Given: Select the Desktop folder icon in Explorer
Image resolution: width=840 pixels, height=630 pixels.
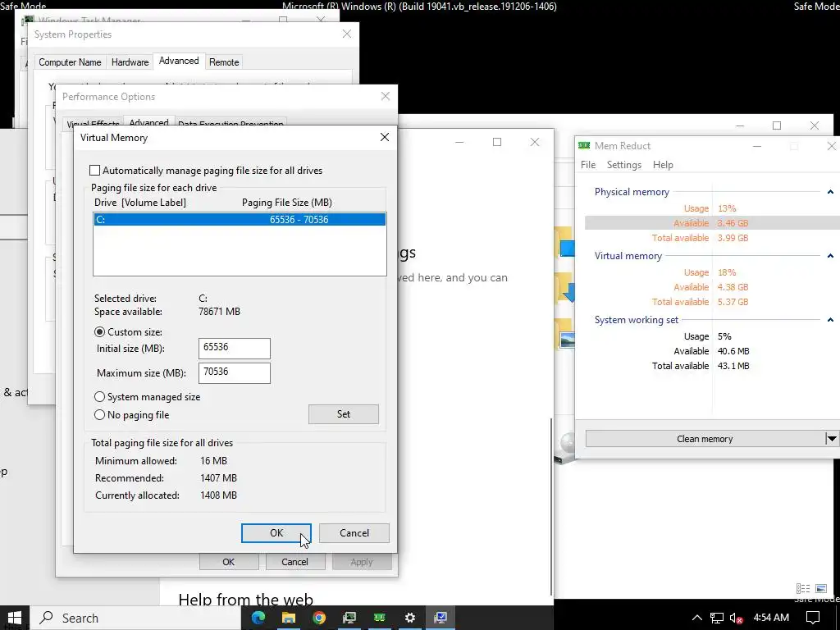Looking at the screenshot, I should point(564,242).
